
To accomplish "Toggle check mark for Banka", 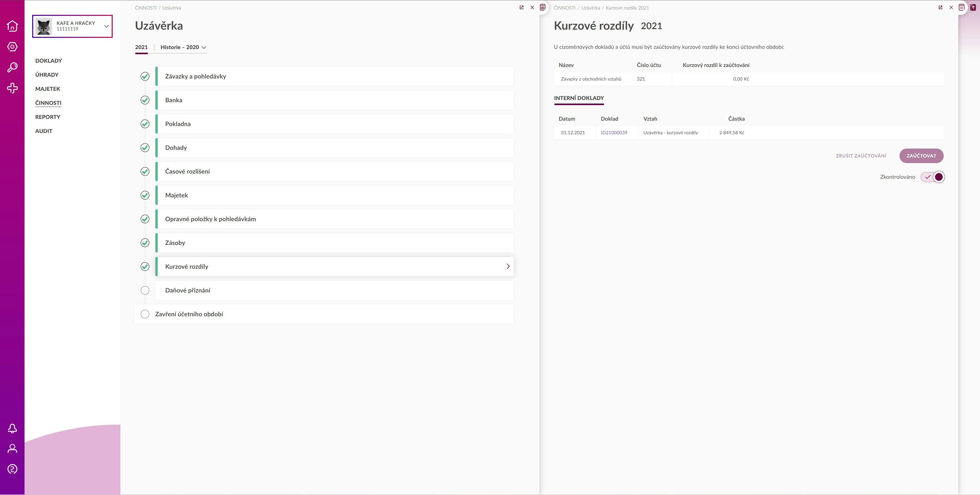I will [145, 100].
